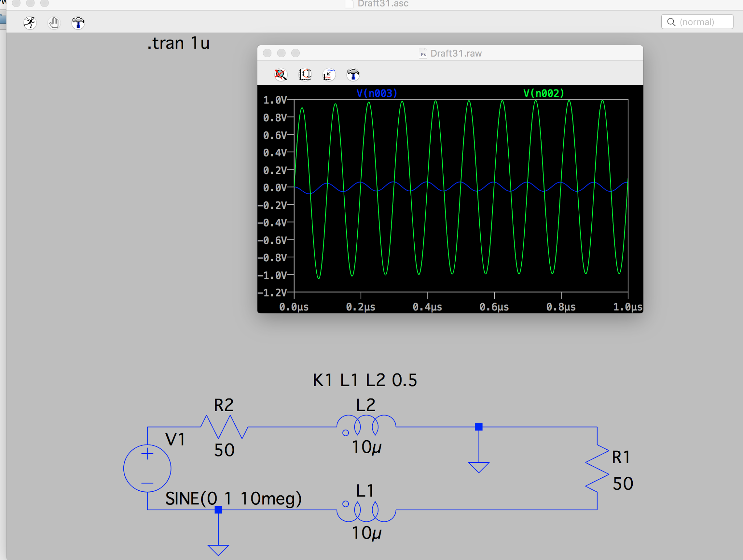Click the zoom-to-fit icon in the plot window

280,75
